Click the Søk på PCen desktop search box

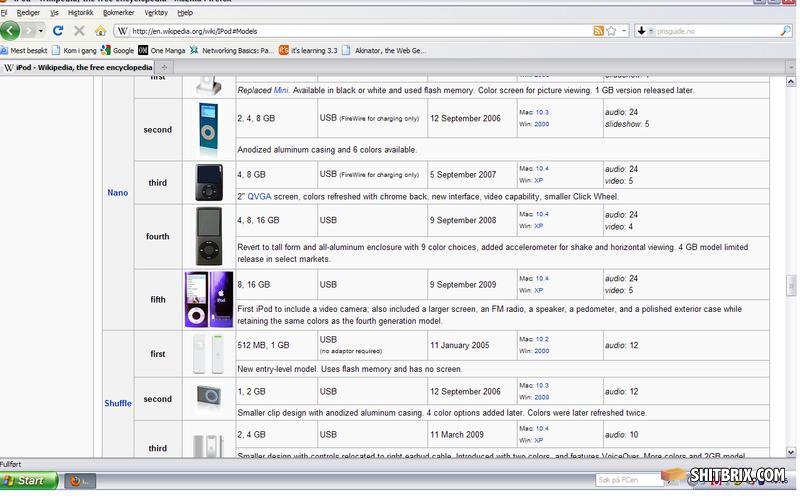coord(629,480)
